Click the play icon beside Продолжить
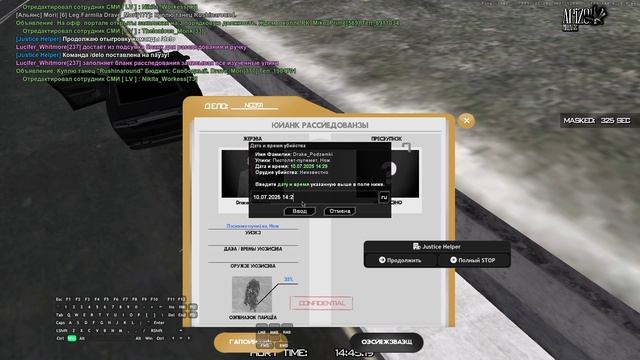The image size is (640, 360). (382, 260)
